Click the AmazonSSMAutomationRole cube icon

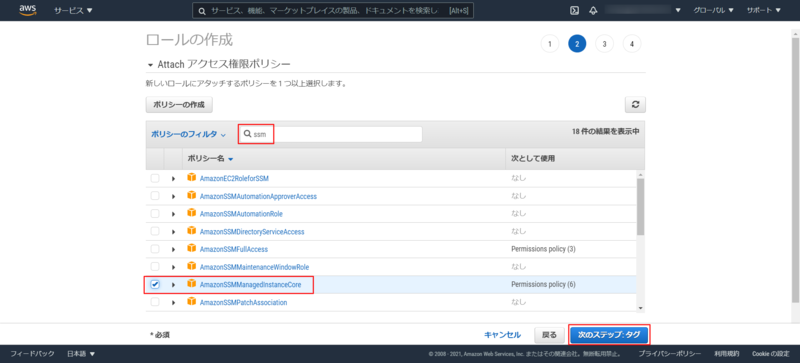coord(192,213)
